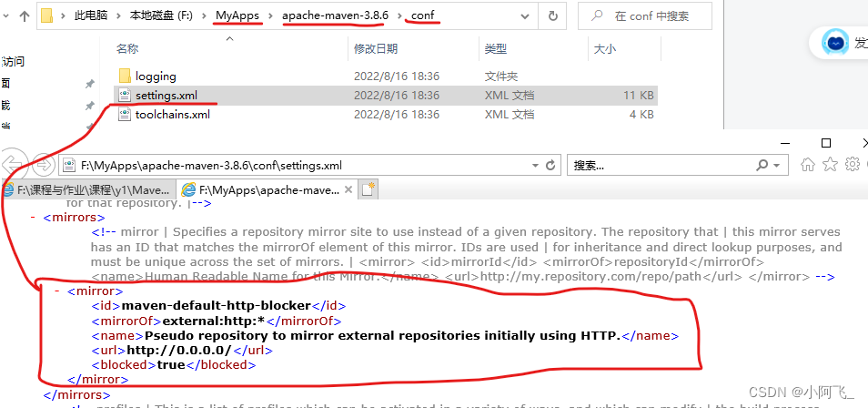868x408 pixels.
Task: Click the settings.xml file icon
Action: pyautogui.click(x=125, y=96)
